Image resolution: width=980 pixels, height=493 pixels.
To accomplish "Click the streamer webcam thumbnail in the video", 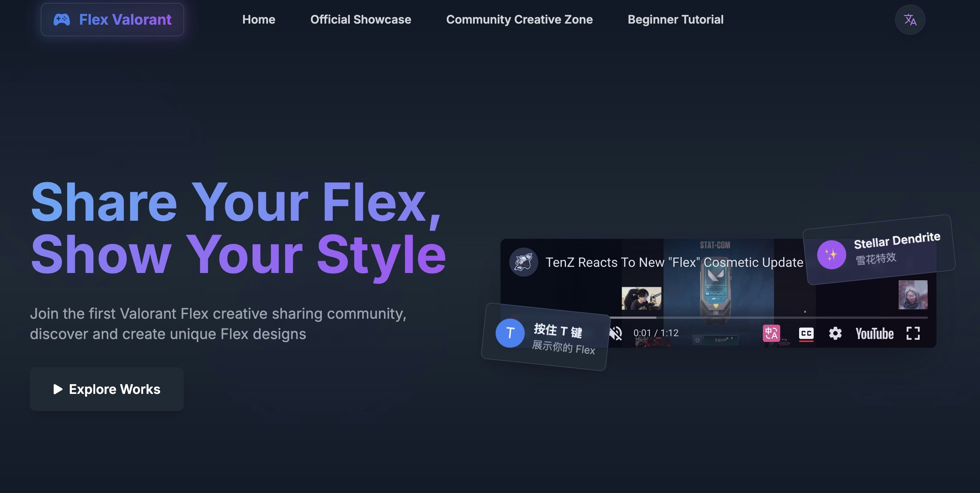I will (641, 298).
